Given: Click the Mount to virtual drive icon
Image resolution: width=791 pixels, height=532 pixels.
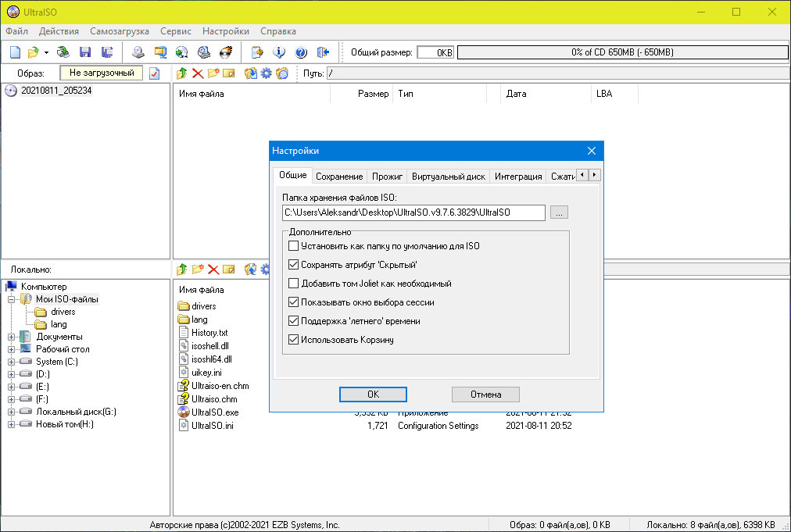Looking at the screenshot, I should 204,52.
